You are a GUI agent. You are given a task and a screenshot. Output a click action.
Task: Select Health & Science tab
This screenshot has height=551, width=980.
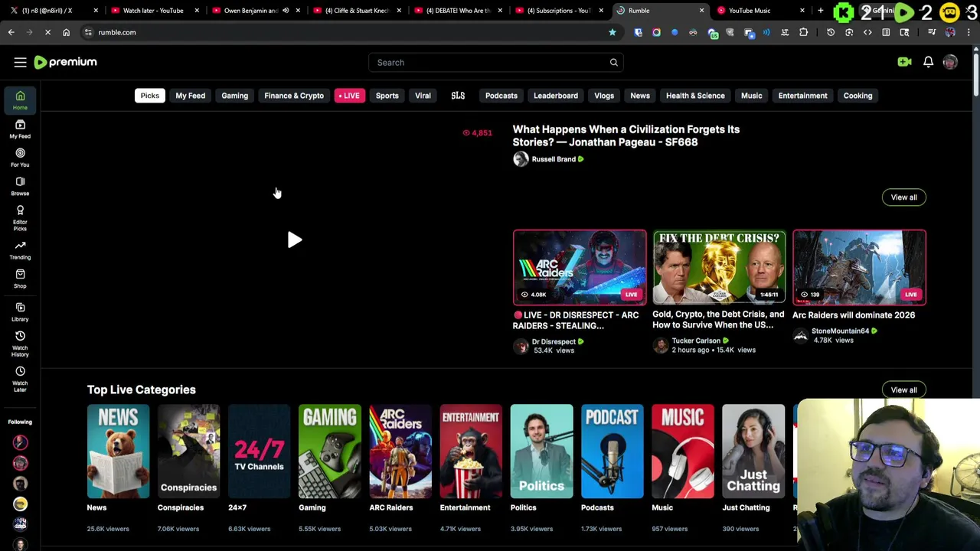695,96
